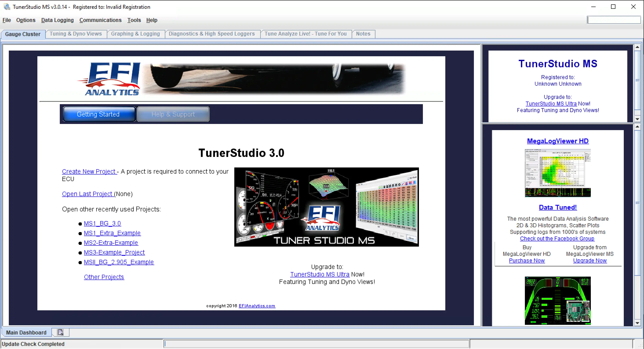The image size is (644, 349).
Task: Open the Diagnostics & High Speed Loggers tab
Action: click(x=211, y=34)
